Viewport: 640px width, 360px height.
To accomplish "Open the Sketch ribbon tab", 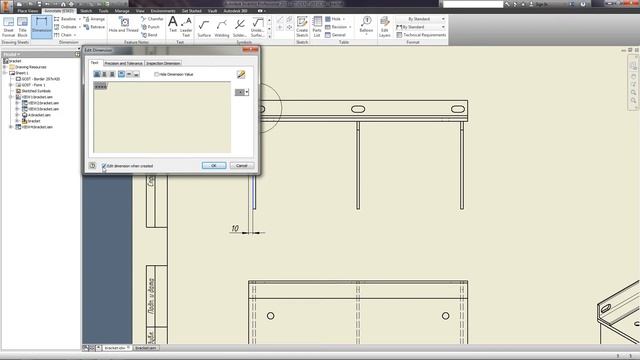I will click(x=86, y=11).
